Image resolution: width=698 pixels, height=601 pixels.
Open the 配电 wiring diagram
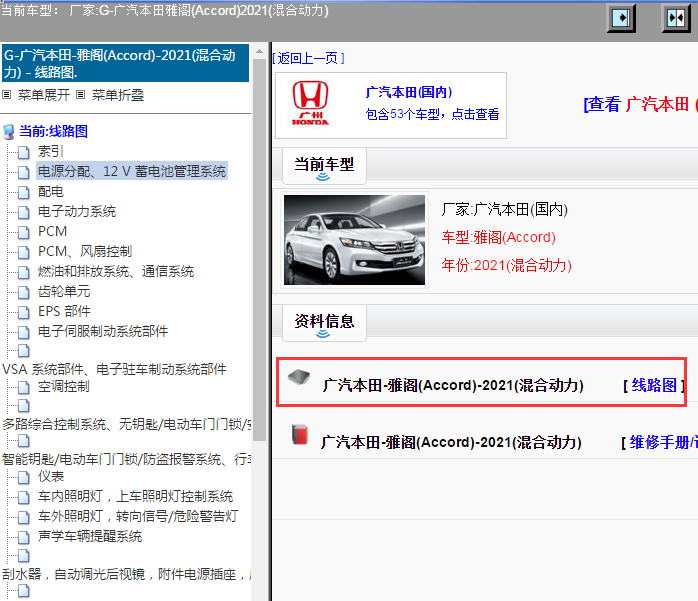tap(51, 191)
